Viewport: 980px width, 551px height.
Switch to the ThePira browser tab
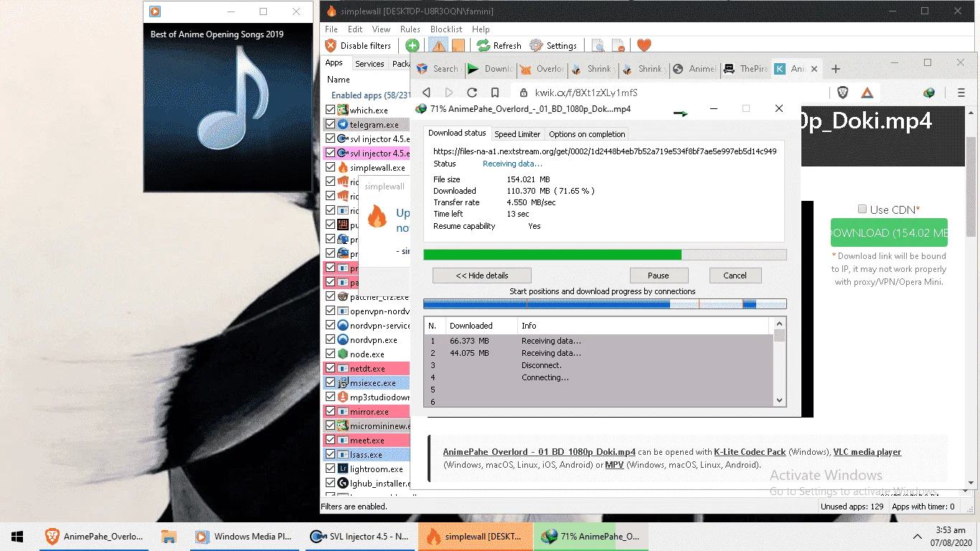(746, 69)
